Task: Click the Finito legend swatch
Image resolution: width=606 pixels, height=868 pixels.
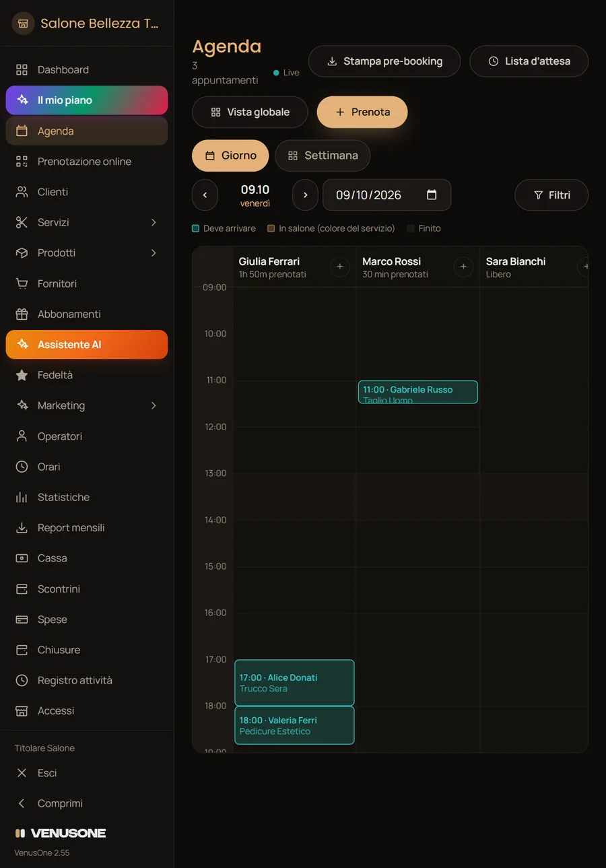Action: pyautogui.click(x=411, y=229)
